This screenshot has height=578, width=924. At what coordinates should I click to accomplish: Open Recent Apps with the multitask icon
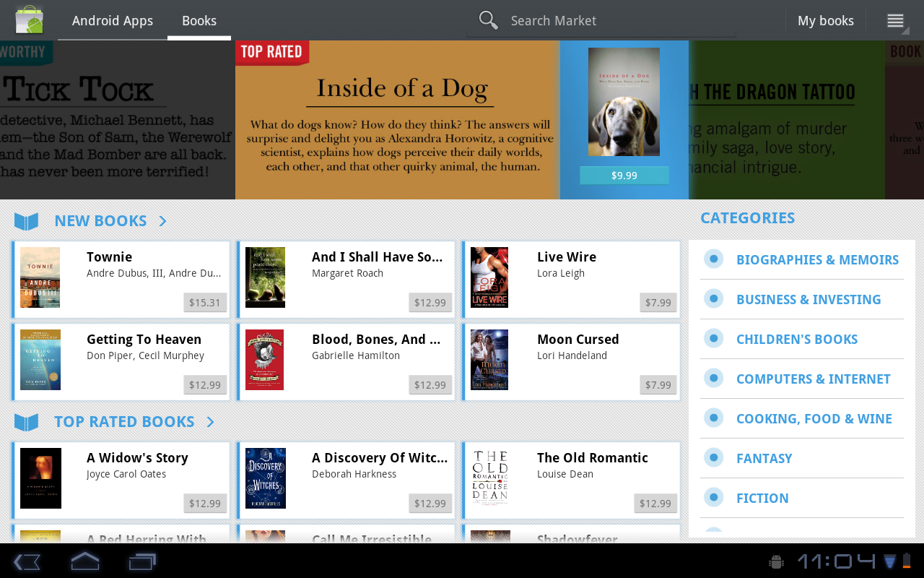(141, 560)
